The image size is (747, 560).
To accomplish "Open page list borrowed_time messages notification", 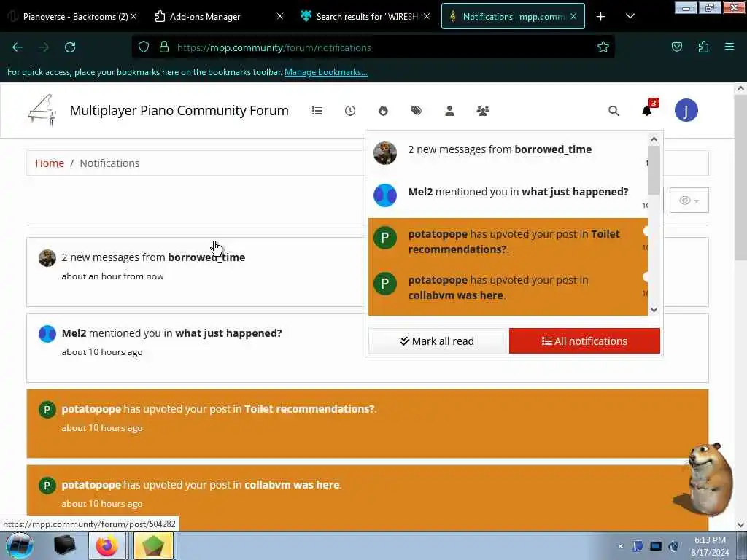I will tap(368, 272).
